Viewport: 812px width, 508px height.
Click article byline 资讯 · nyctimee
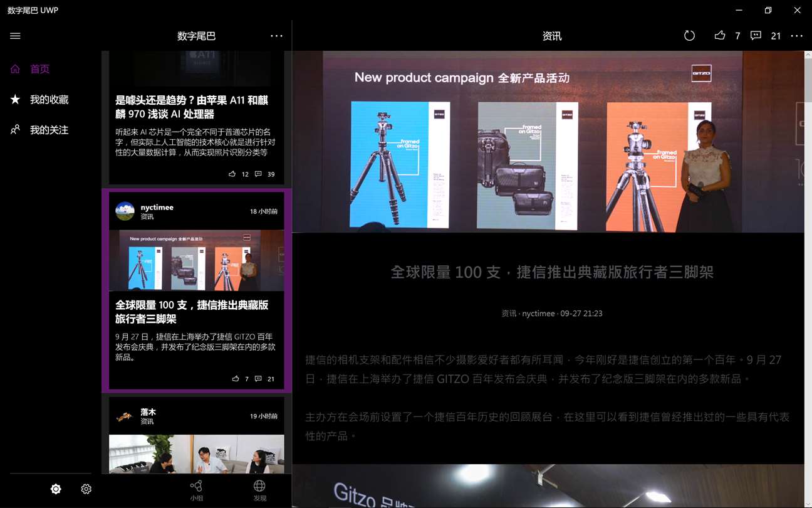pyautogui.click(x=552, y=313)
